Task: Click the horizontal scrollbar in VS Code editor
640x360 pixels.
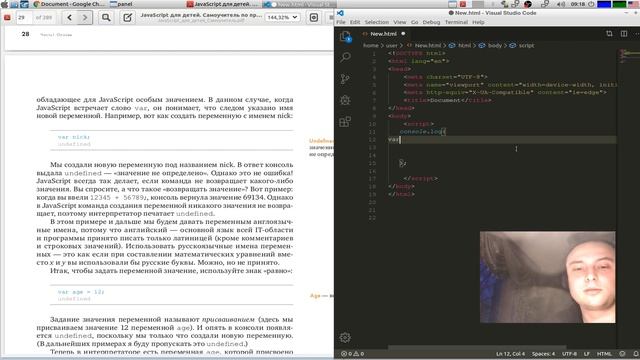Action: (477, 348)
